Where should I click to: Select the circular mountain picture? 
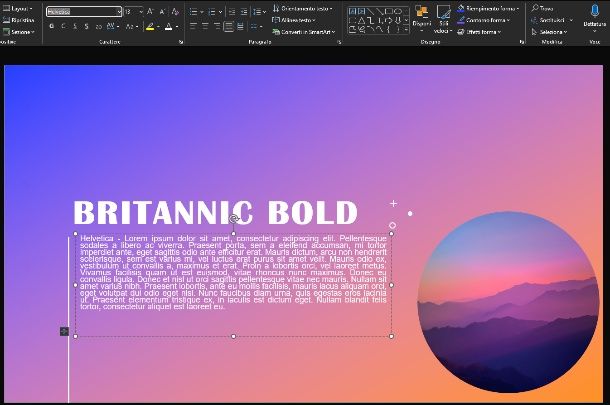coord(508,302)
